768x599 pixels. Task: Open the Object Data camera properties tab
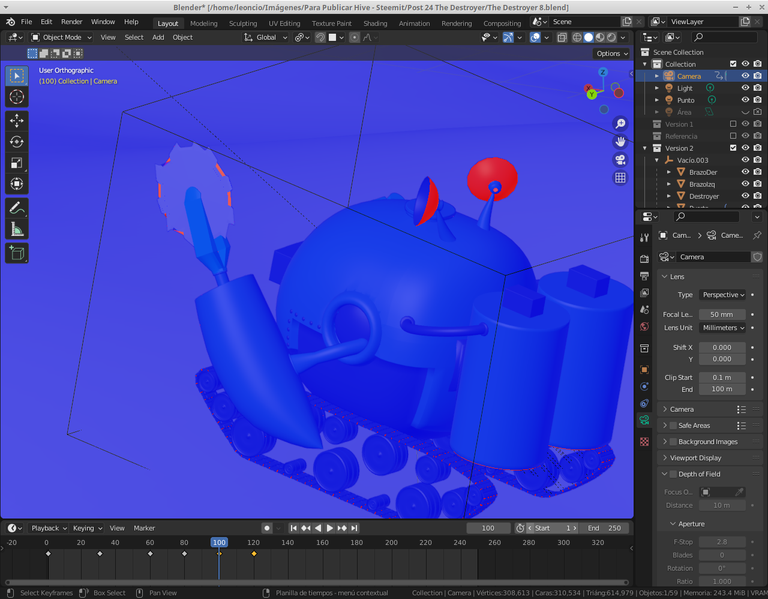[645, 420]
